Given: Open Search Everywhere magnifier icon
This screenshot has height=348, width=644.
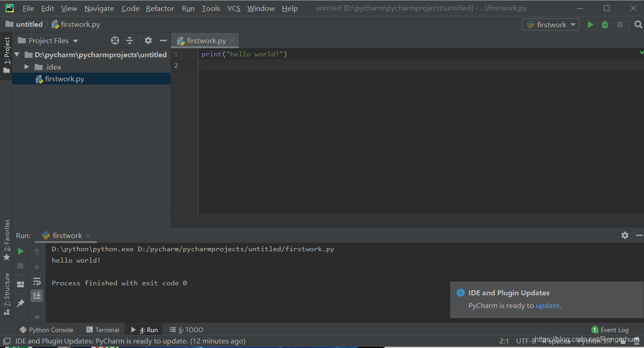Looking at the screenshot, I should pyautogui.click(x=638, y=25).
